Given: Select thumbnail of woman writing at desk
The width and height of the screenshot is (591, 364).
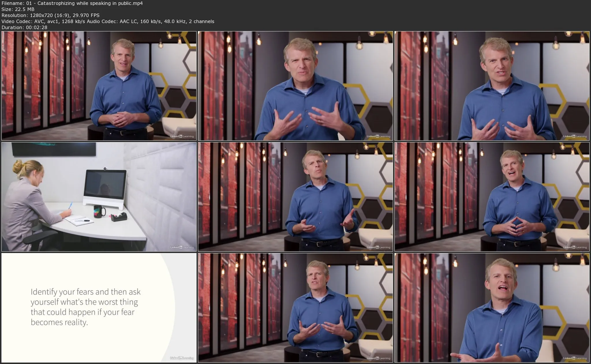Looking at the screenshot, I should (x=99, y=197).
